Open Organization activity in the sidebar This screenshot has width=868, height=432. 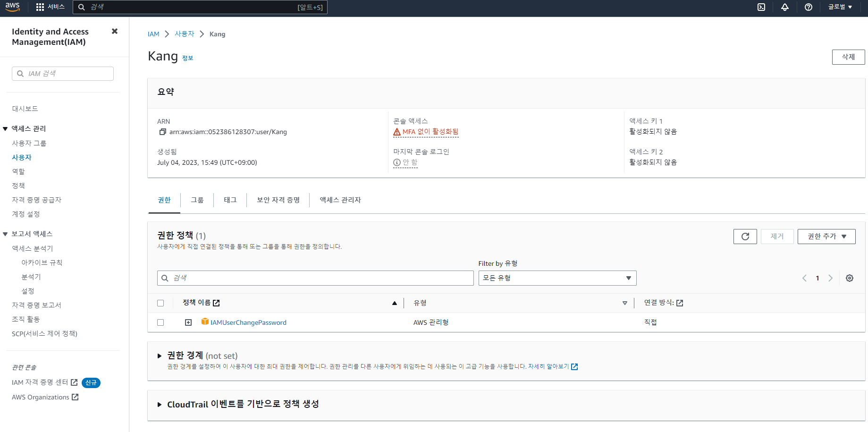pos(26,319)
